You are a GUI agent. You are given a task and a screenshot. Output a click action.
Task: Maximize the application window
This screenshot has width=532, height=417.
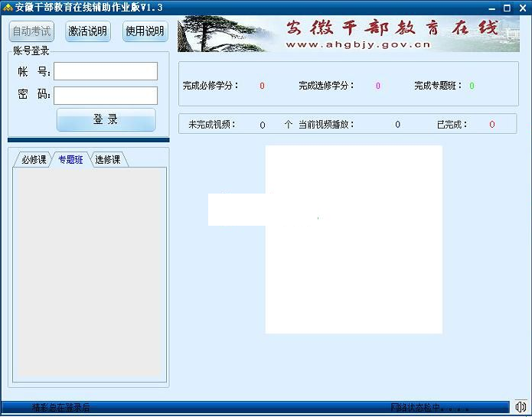point(507,8)
